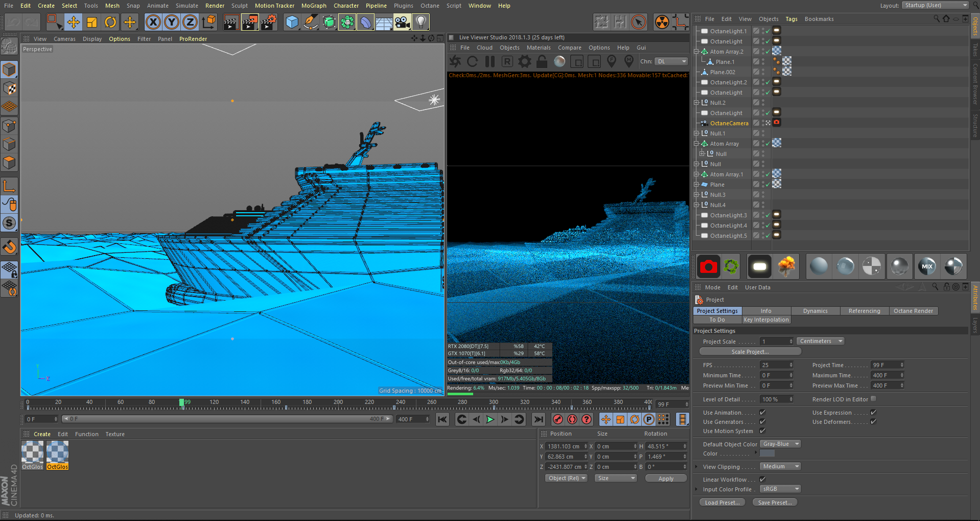Open Default Object Color Gray-Blue dropdown
The height and width of the screenshot is (521, 980).
780,444
